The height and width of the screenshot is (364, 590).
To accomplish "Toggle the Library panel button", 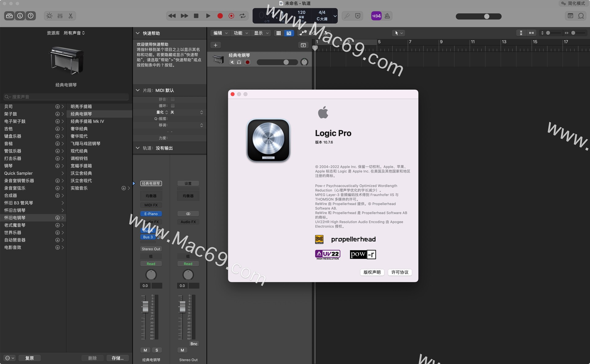I will [x=10, y=16].
